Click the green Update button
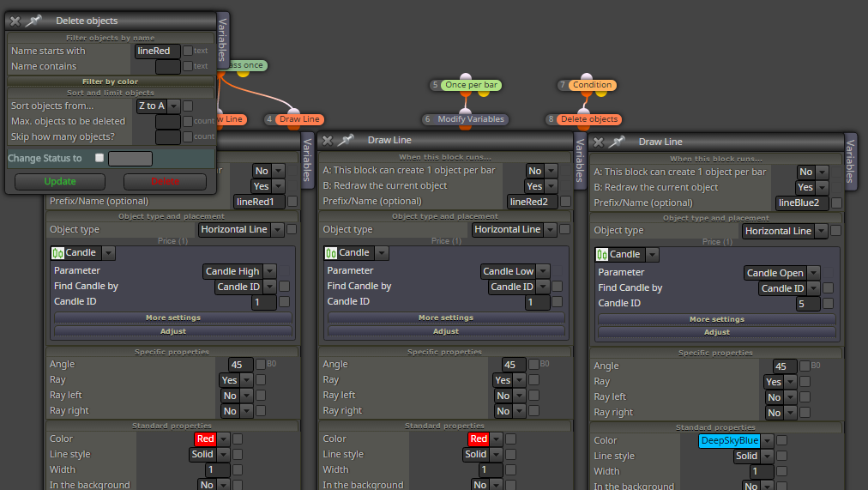Screen dimensions: 868x490 coord(60,182)
